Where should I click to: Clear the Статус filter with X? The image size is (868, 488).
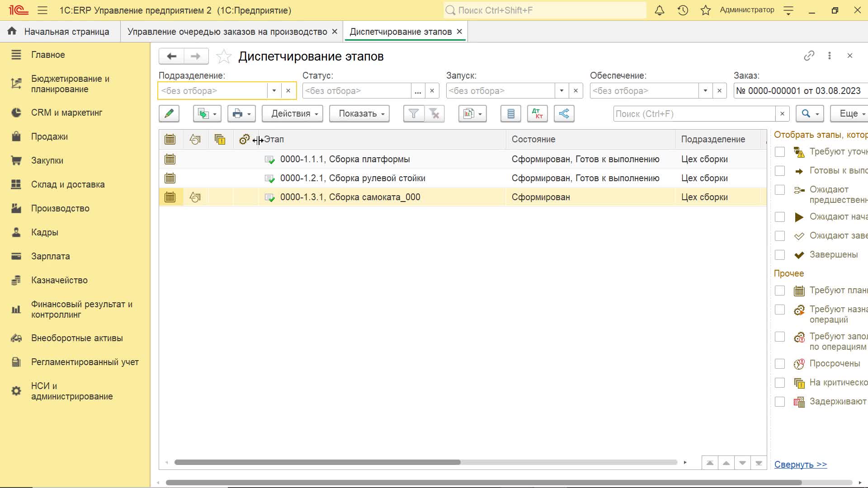432,91
